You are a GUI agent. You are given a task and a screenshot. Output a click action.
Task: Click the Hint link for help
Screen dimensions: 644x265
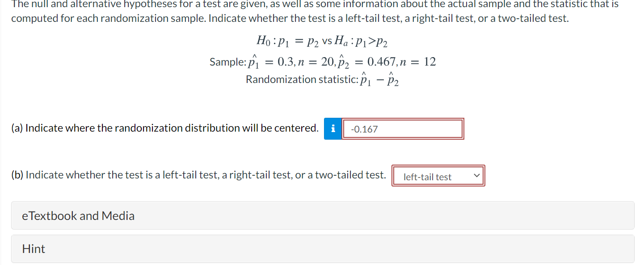click(x=33, y=248)
